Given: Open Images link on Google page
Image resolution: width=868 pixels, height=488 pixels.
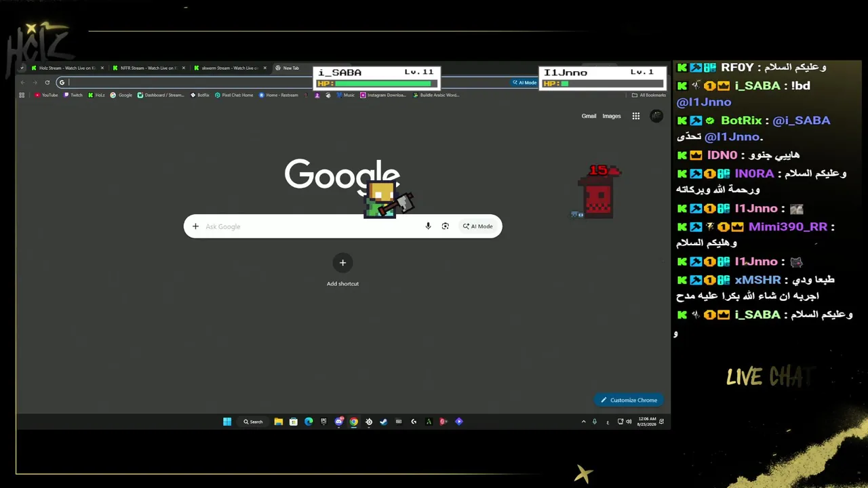Looking at the screenshot, I should click(612, 116).
